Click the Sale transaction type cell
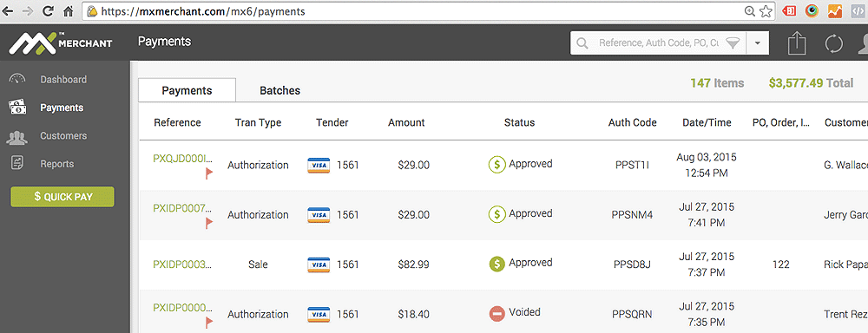 point(258,264)
